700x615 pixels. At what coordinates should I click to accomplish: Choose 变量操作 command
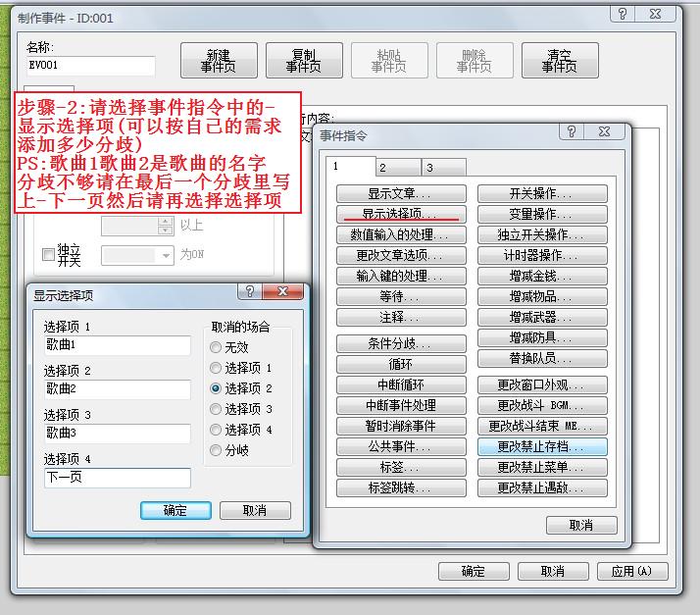542,215
